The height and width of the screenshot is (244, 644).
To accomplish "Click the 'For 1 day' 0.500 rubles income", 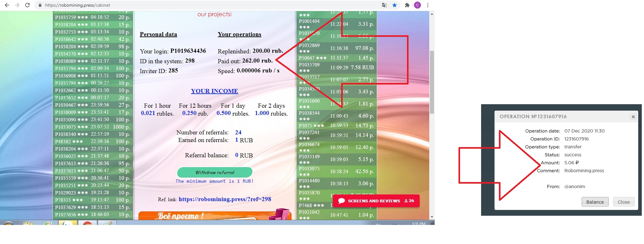I will (x=233, y=110).
